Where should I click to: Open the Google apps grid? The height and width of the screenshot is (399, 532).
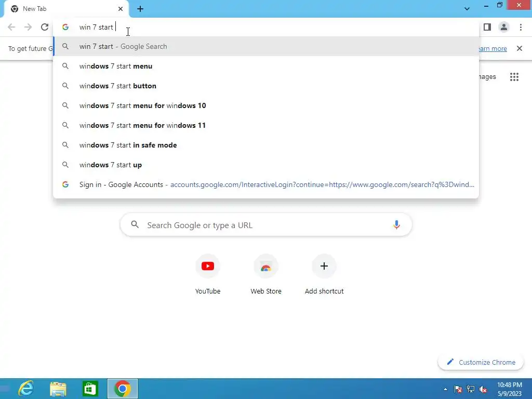click(x=514, y=77)
